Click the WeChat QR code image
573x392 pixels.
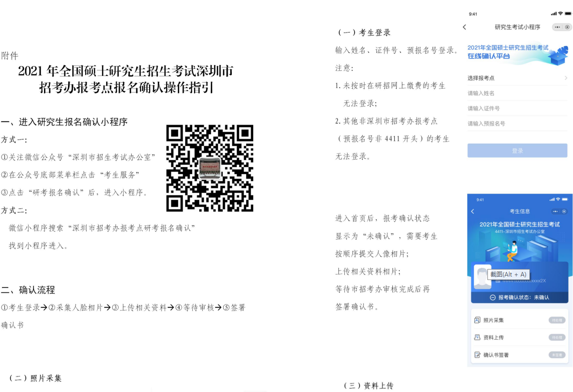coord(210,168)
